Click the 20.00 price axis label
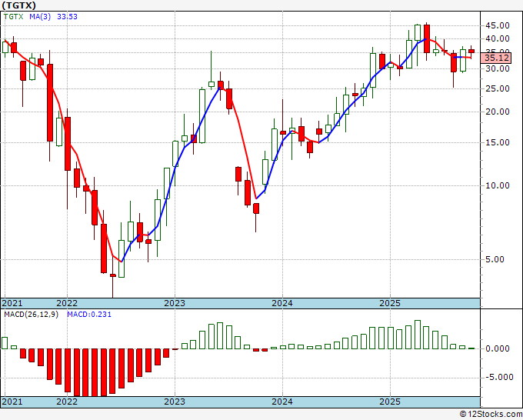Screen dimensions: 523x420 (x=498, y=112)
